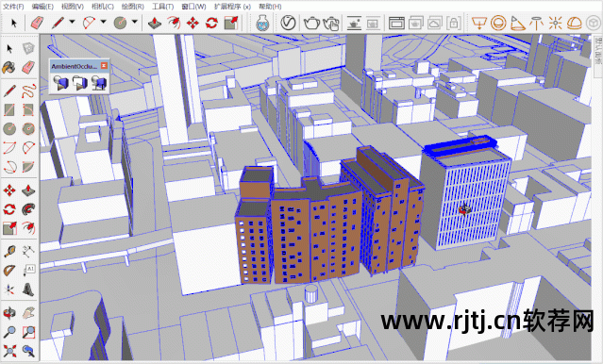
Task: Select the Zoom Extents tool
Action: point(9,350)
